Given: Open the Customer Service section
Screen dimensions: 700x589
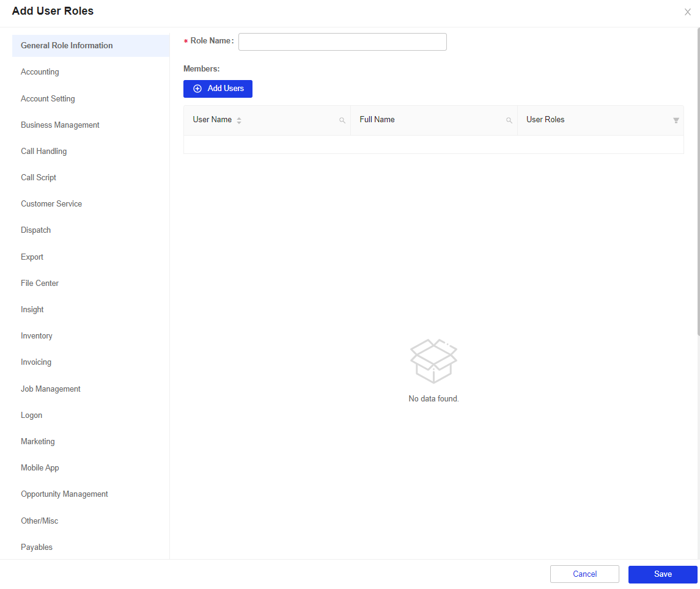Looking at the screenshot, I should [51, 203].
